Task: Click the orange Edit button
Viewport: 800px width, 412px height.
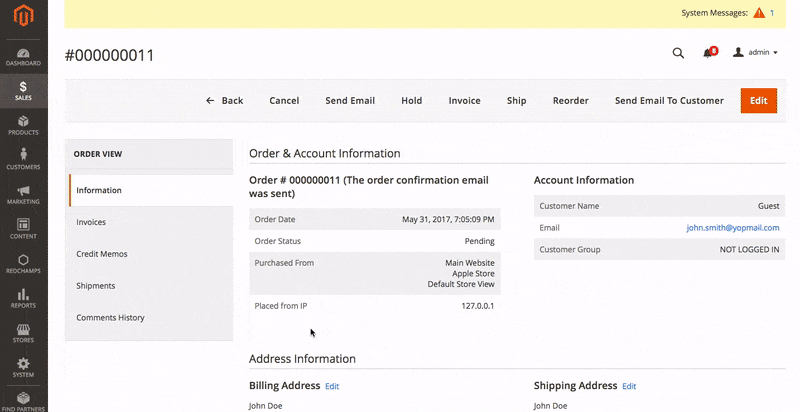Action: pyautogui.click(x=759, y=100)
